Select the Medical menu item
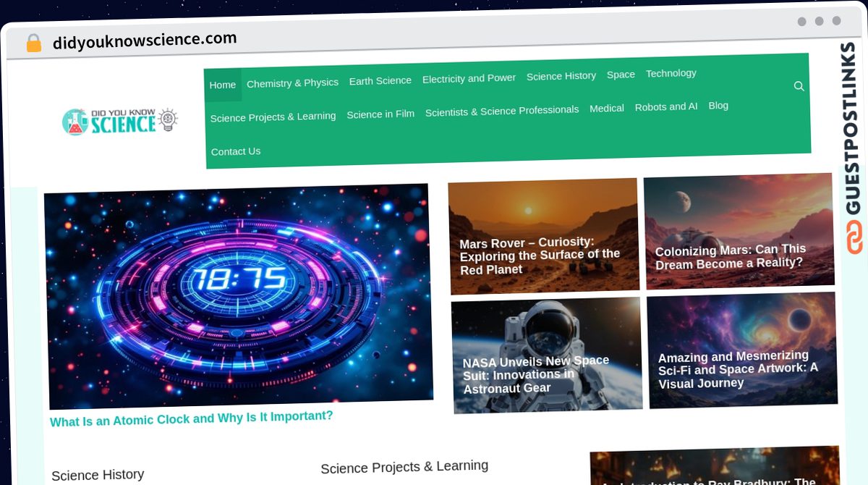The width and height of the screenshot is (868, 485). point(607,108)
